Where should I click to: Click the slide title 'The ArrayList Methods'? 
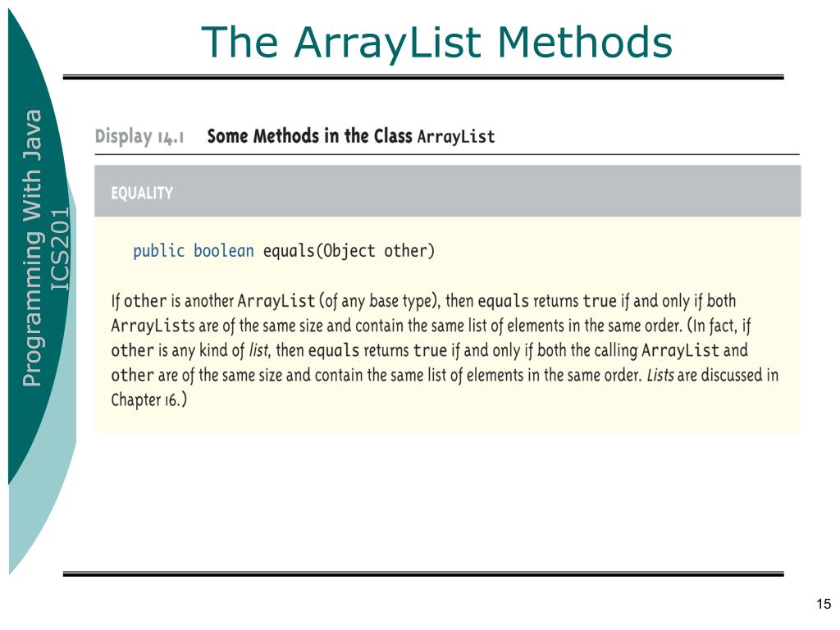[x=436, y=43]
